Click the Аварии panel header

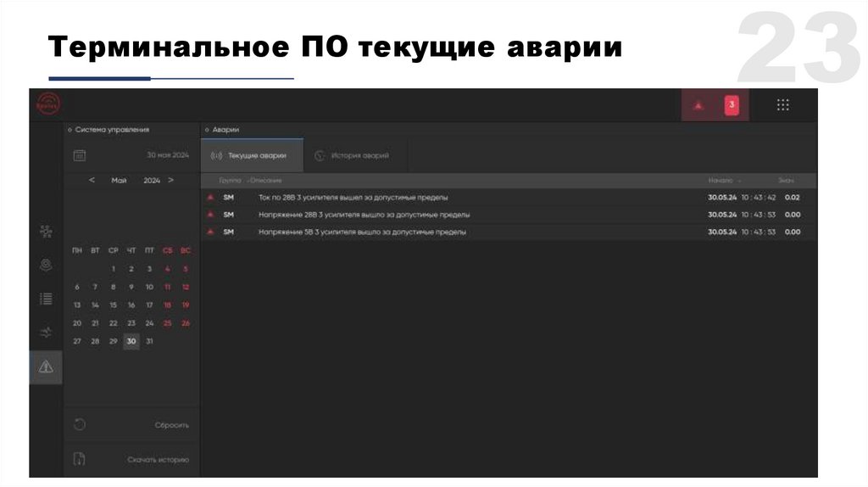tap(225, 130)
